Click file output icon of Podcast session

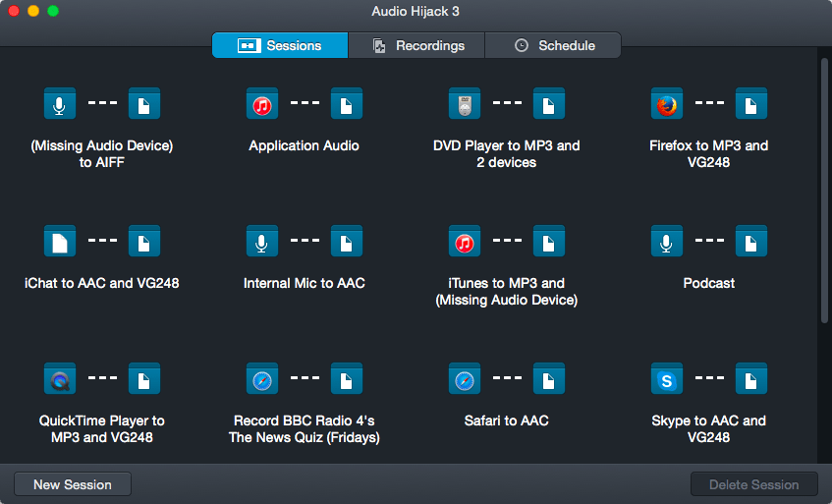point(751,242)
